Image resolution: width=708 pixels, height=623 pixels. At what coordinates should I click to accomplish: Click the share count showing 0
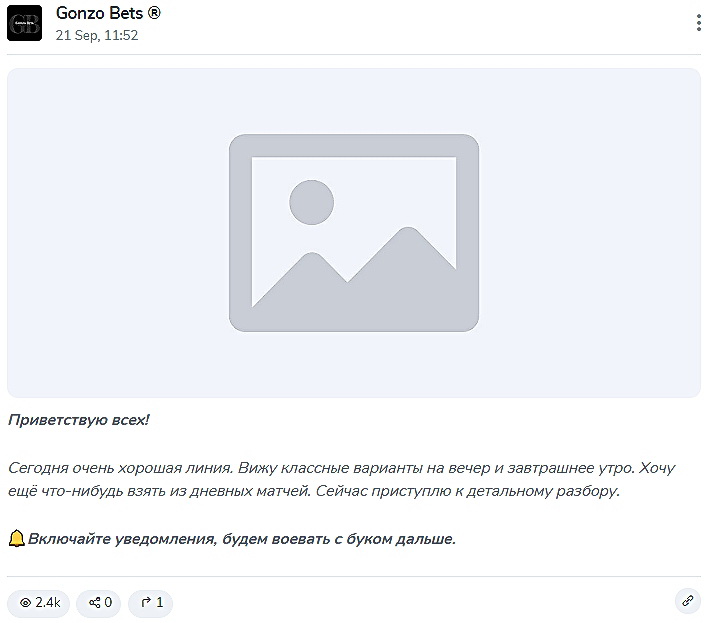[x=107, y=603]
